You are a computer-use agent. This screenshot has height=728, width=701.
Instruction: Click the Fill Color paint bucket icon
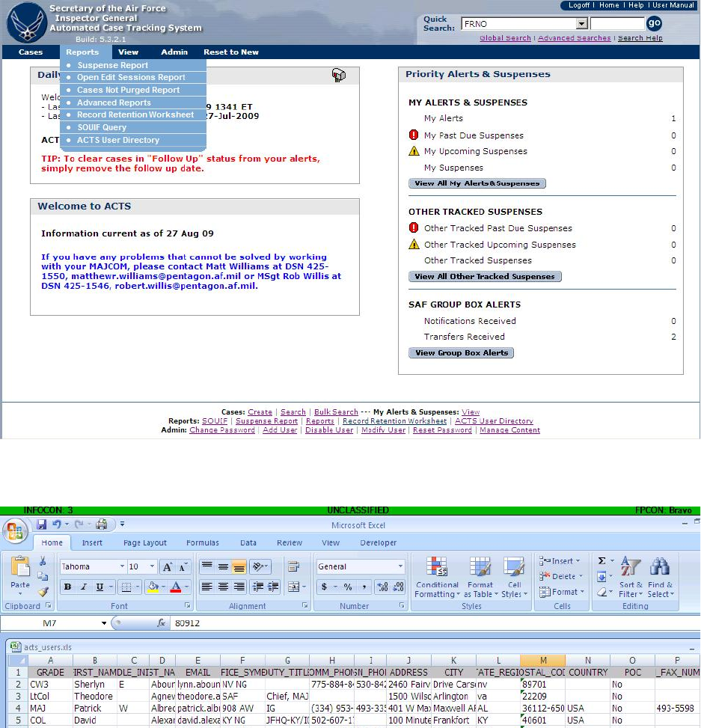pyautogui.click(x=153, y=587)
